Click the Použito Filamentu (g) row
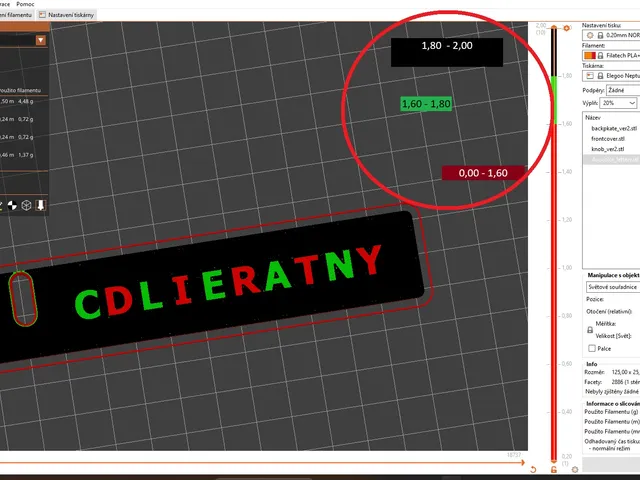This screenshot has height=480, width=640. pyautogui.click(x=612, y=412)
